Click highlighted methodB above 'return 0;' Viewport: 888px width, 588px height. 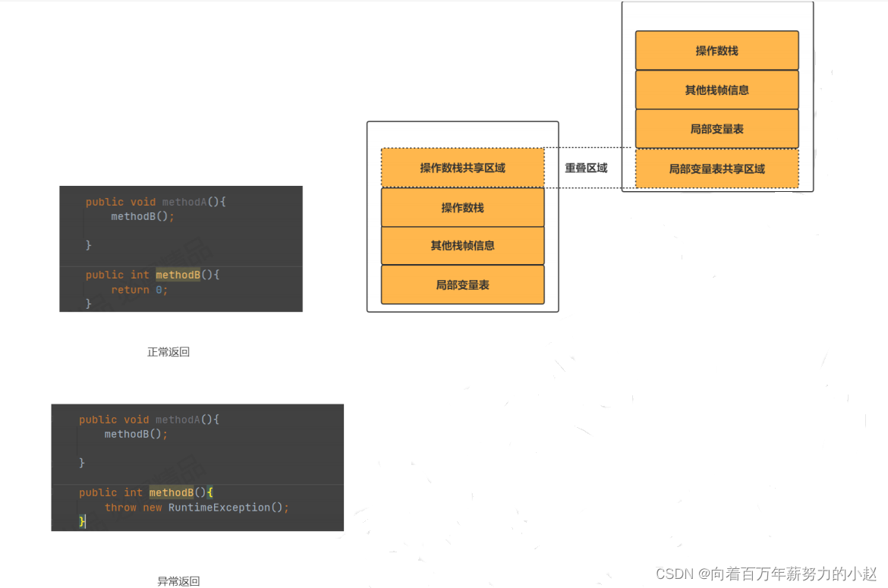coord(178,275)
